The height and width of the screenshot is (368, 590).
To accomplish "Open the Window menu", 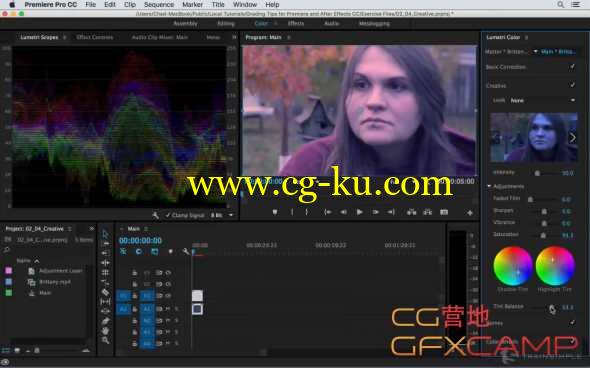I will [x=245, y=5].
